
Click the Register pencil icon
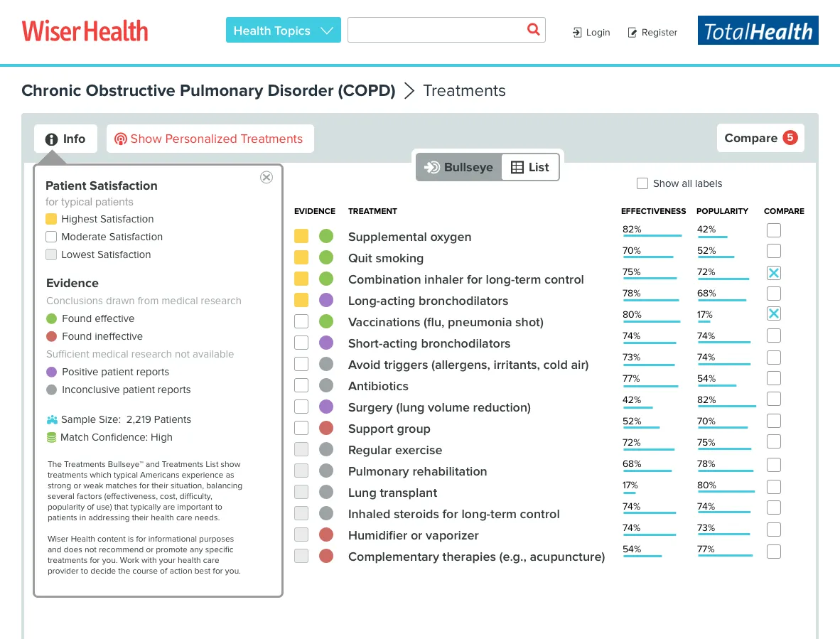tap(632, 33)
